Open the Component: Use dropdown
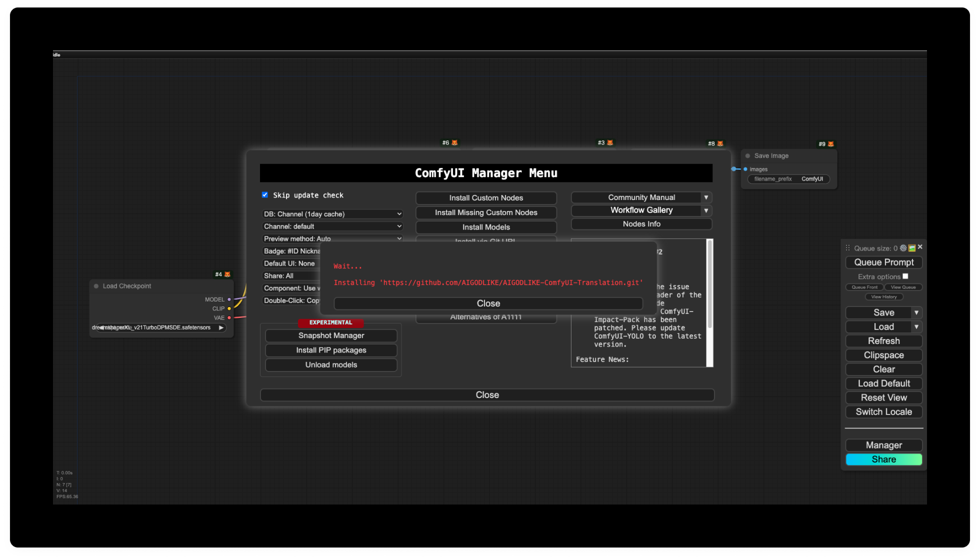The width and height of the screenshot is (980, 560). tap(291, 288)
